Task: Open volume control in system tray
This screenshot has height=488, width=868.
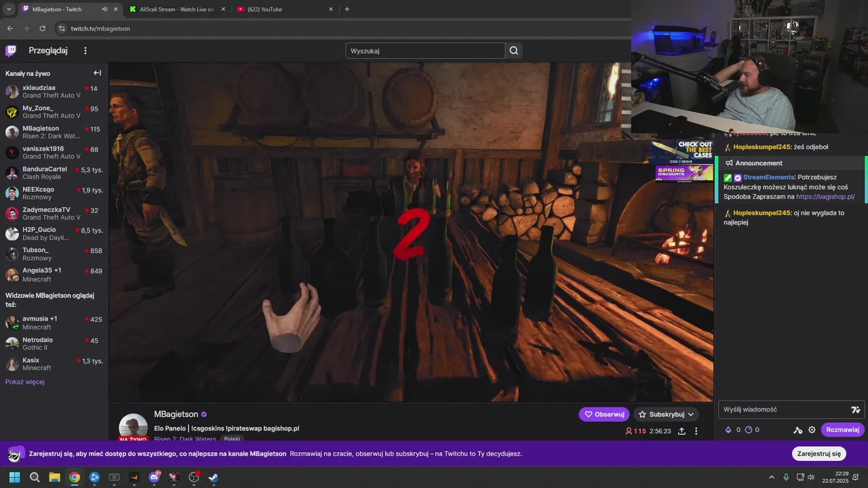Action: point(812,477)
